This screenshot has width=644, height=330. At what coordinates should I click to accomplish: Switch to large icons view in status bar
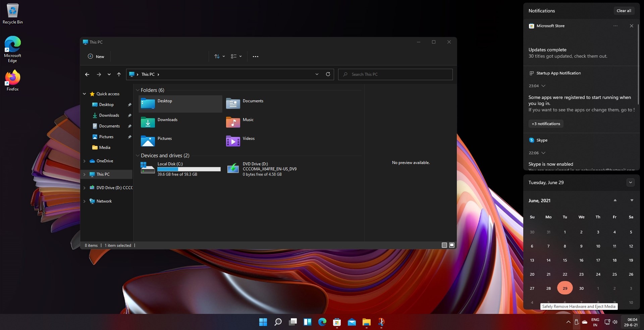click(x=452, y=245)
